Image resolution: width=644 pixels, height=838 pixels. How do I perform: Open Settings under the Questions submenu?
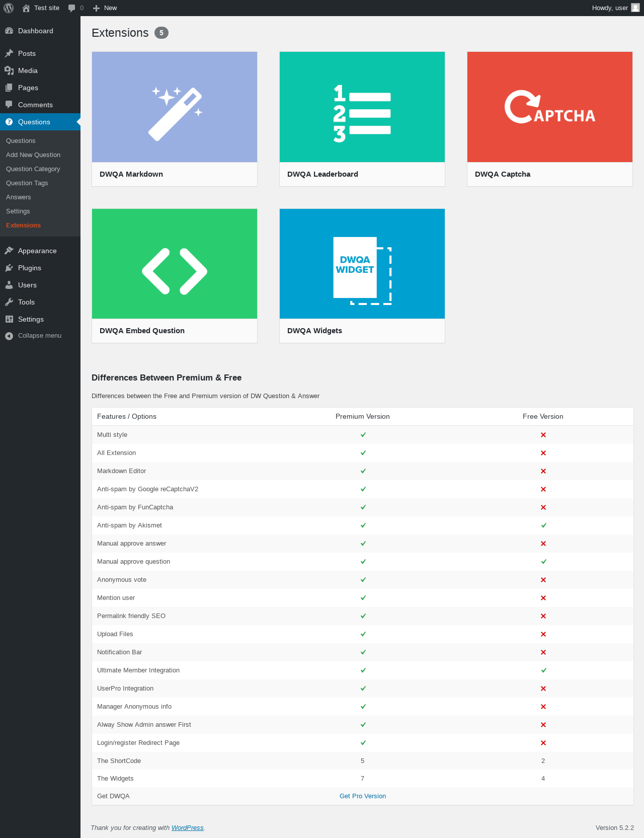pyautogui.click(x=18, y=211)
